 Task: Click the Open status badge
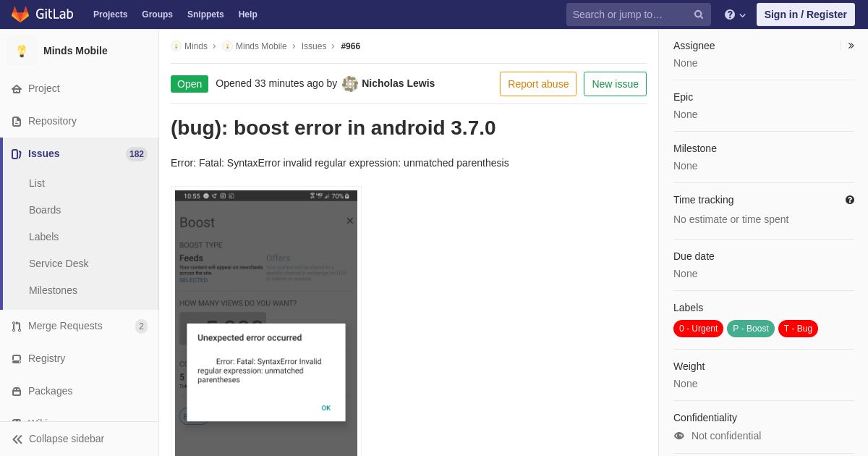(x=190, y=84)
